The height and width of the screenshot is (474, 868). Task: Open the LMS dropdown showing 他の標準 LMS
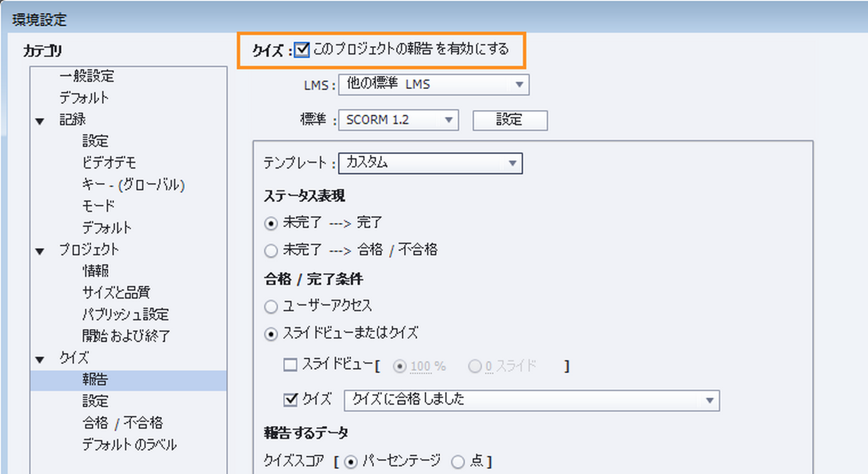[x=520, y=85]
